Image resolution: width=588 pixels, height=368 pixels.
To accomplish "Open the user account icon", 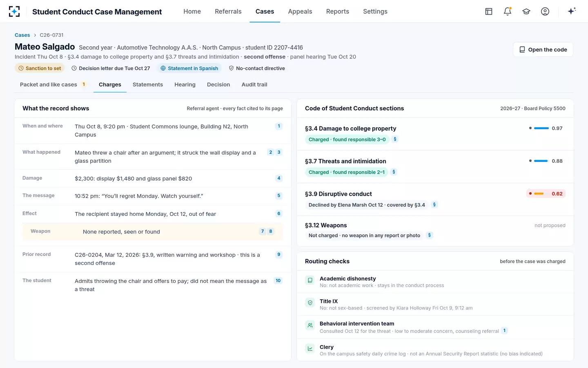I will click(545, 11).
